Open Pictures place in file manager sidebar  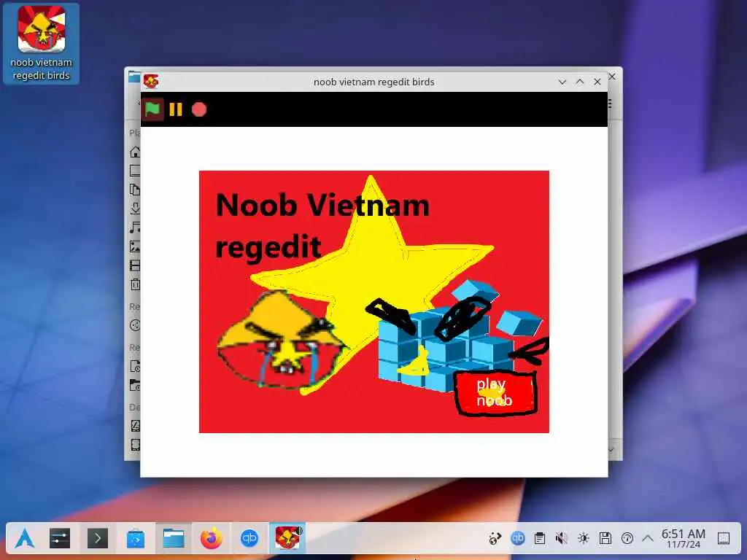point(135,246)
